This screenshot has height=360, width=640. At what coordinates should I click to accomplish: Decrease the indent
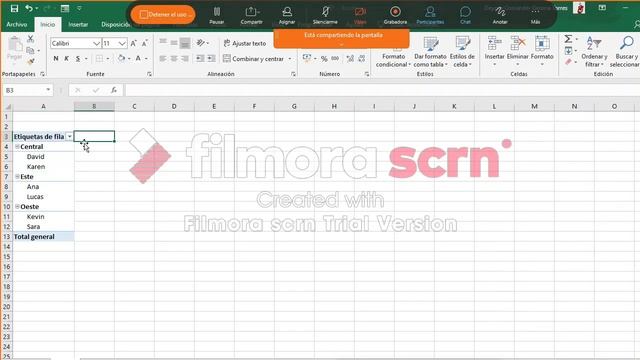pyautogui.click(x=200, y=59)
